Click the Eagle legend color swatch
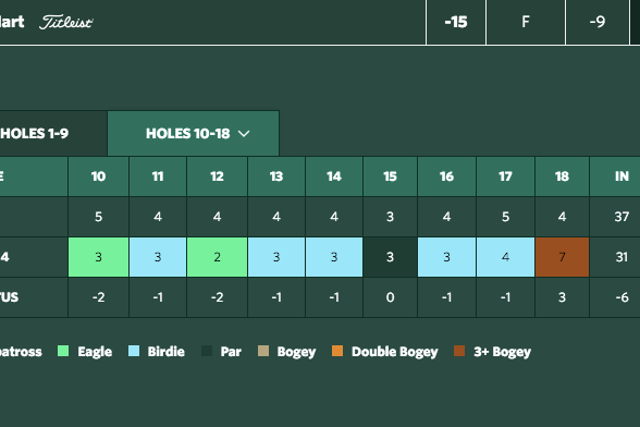This screenshot has height=427, width=640. coord(63,351)
